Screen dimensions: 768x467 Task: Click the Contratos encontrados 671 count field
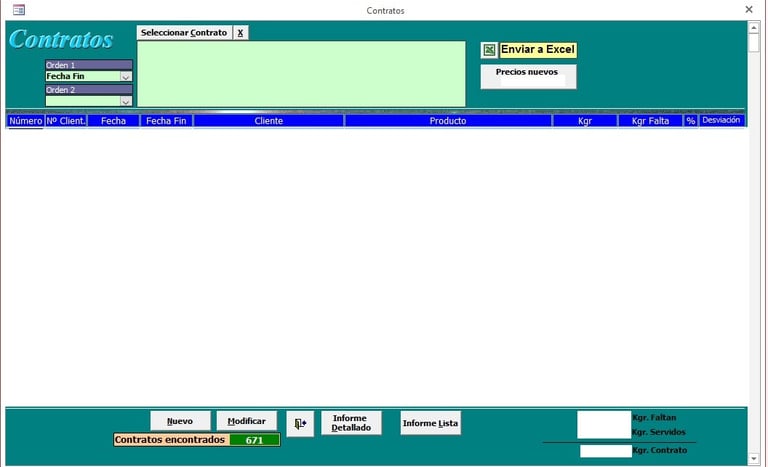(255, 440)
